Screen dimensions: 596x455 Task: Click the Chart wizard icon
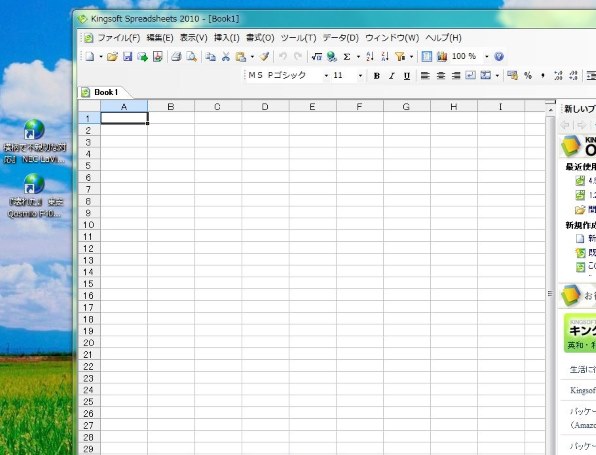click(x=442, y=57)
